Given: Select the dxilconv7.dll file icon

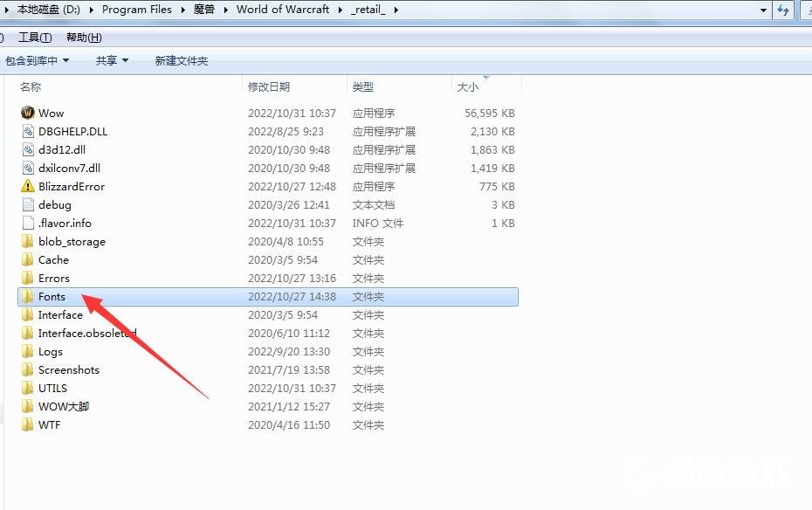Looking at the screenshot, I should click(x=28, y=169).
